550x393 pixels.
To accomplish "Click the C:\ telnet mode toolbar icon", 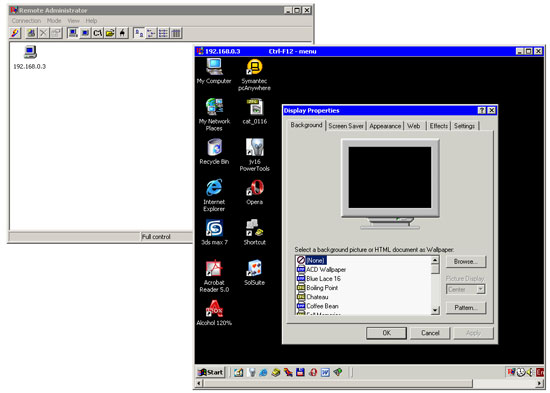I will (x=97, y=33).
